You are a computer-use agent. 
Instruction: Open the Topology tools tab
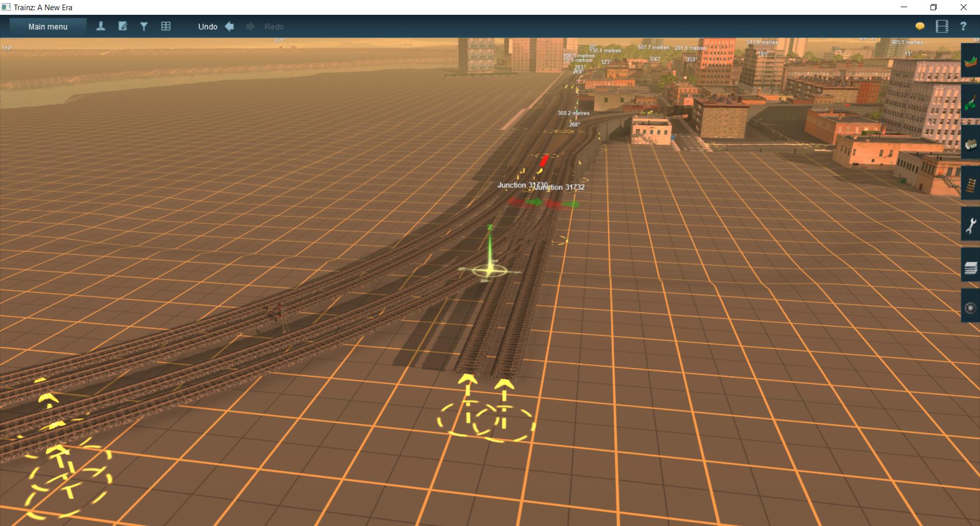(x=970, y=61)
